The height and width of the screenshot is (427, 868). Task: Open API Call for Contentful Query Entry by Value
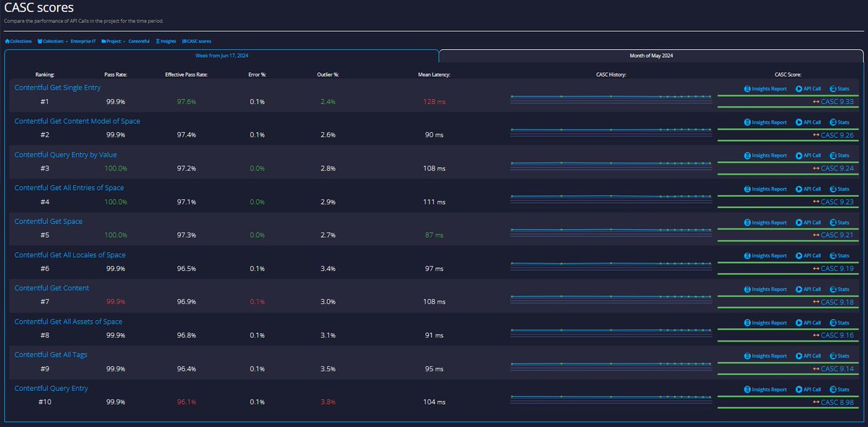[808, 155]
